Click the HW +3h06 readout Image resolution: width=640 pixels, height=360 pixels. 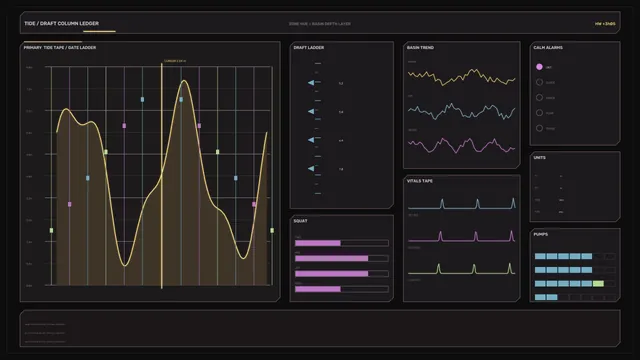pos(605,24)
